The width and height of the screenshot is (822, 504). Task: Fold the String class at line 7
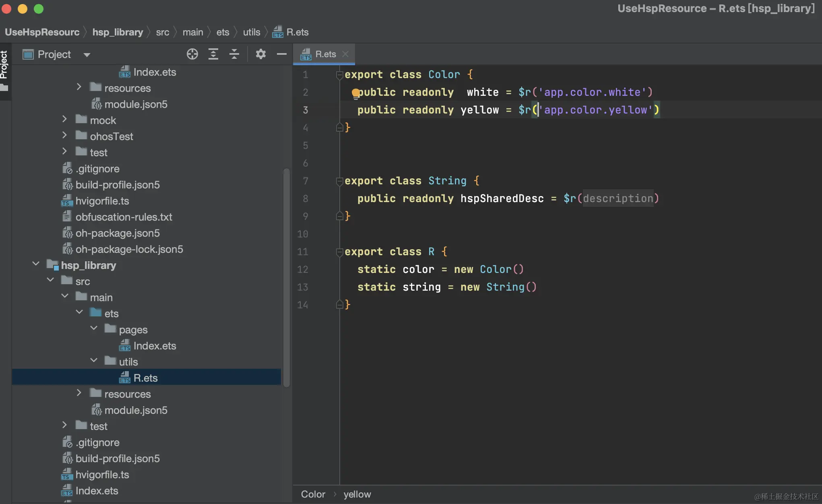pos(339,181)
